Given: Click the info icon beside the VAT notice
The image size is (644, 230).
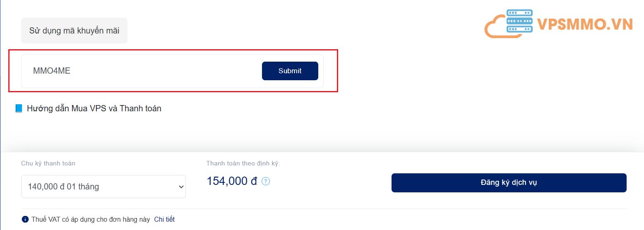Looking at the screenshot, I should pos(25,219).
